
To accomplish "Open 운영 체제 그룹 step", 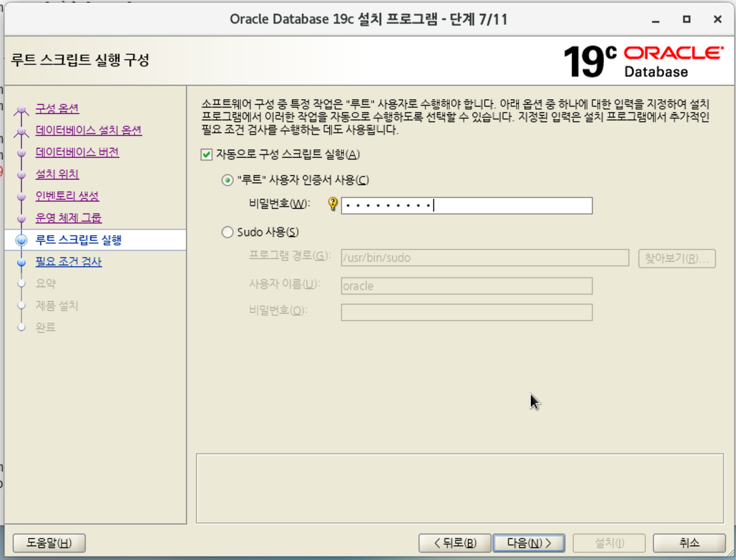I will [69, 218].
